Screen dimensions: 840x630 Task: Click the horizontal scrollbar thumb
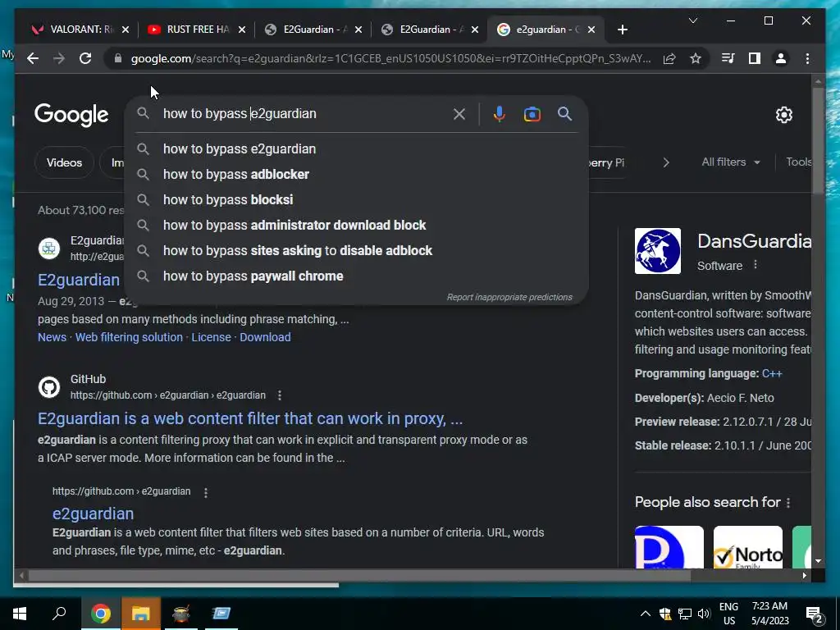[x=359, y=576]
